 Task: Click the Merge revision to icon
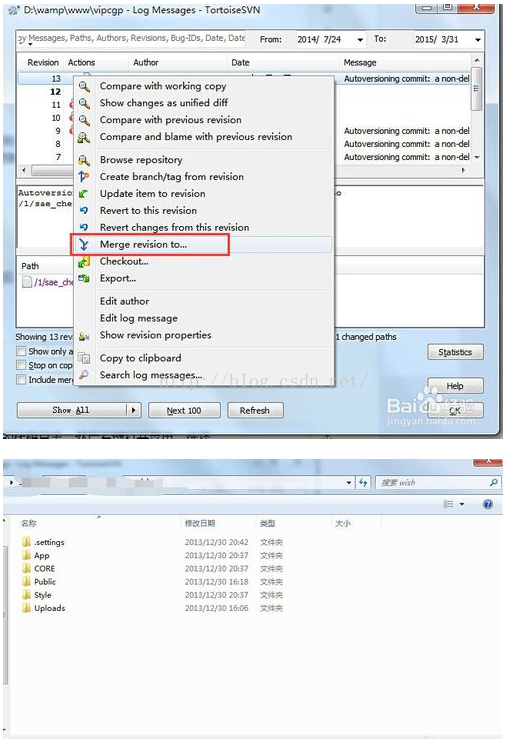84,244
